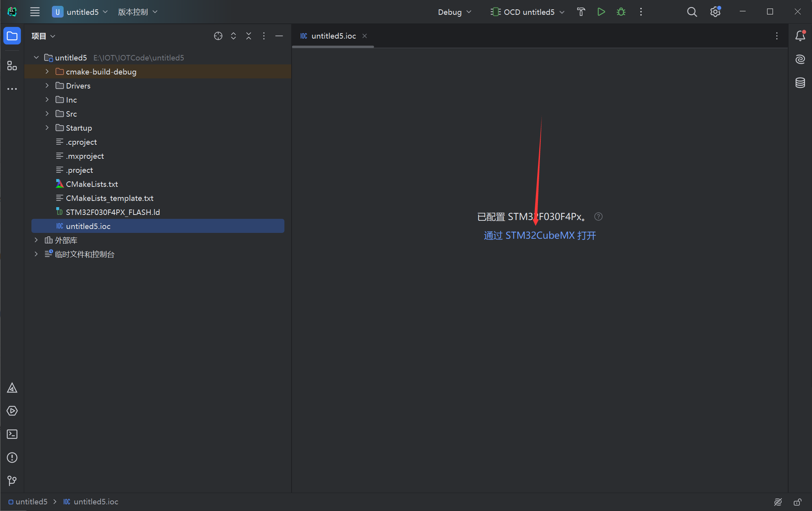Click Select Opened File target icon
The width and height of the screenshot is (812, 511).
pyautogui.click(x=218, y=36)
